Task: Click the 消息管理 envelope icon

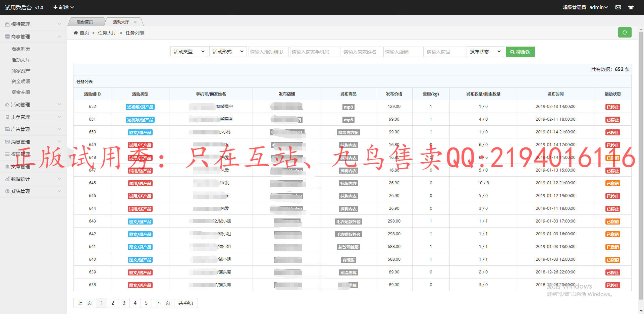Action: coord(7,142)
